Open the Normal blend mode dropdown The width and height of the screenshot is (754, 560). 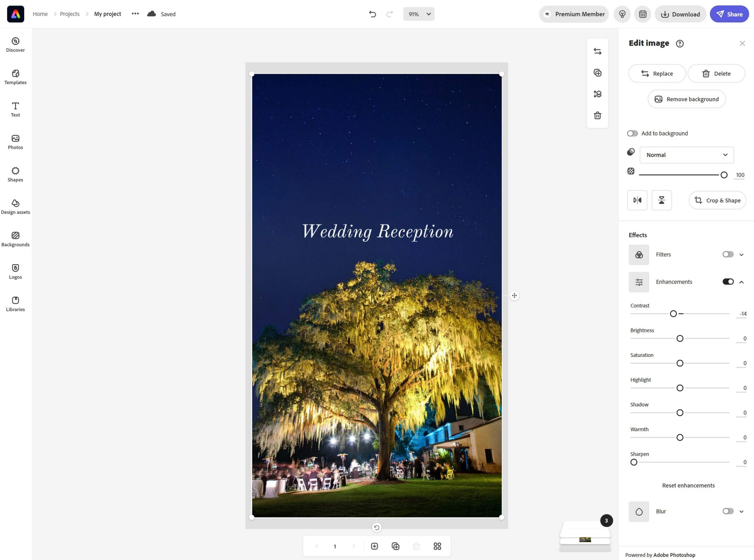pyautogui.click(x=686, y=155)
